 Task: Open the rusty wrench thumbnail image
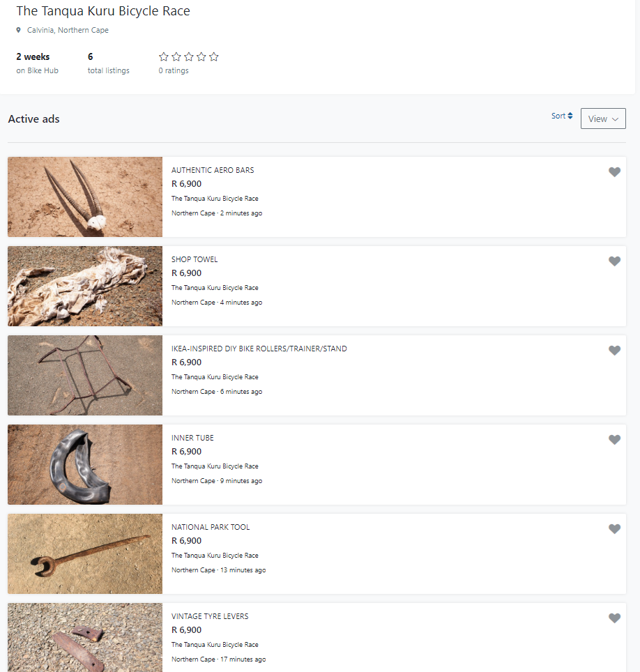[85, 553]
